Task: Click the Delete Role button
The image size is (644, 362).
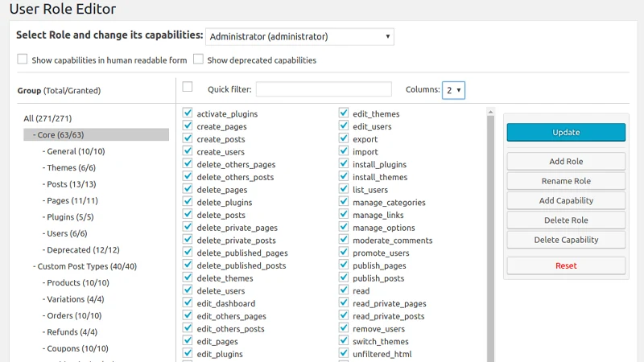Action: pyautogui.click(x=566, y=220)
